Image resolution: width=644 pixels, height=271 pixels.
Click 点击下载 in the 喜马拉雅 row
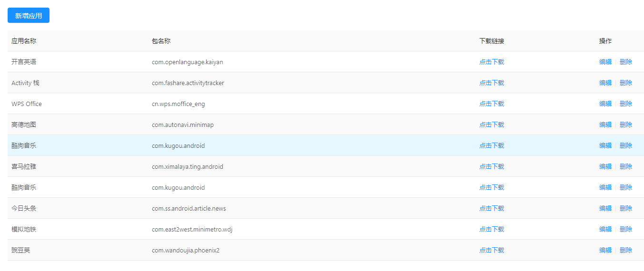point(492,166)
